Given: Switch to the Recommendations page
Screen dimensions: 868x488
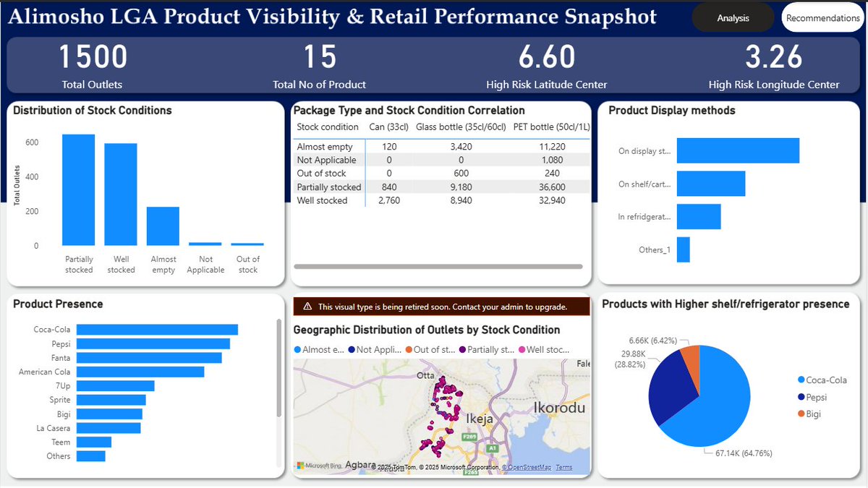Looking at the screenshot, I should [x=822, y=17].
